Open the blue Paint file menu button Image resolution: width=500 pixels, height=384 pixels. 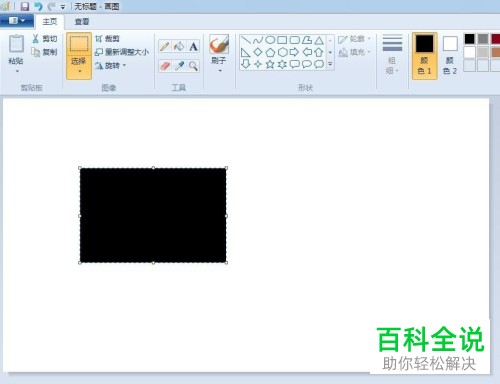click(17, 21)
